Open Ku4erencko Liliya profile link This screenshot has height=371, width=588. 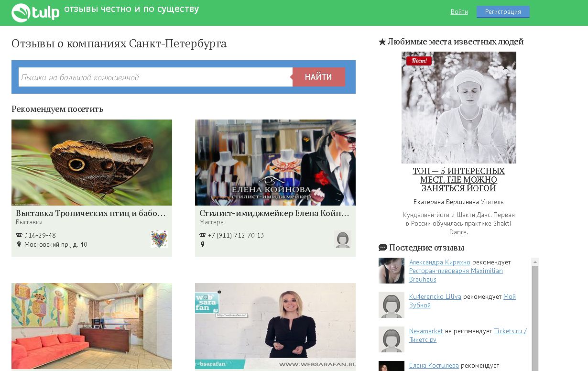click(435, 297)
